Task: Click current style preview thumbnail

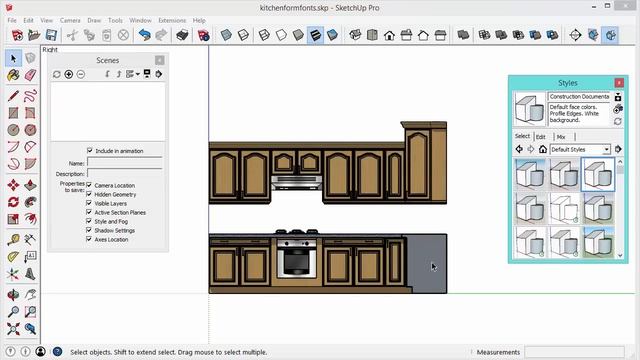Action: click(x=529, y=109)
